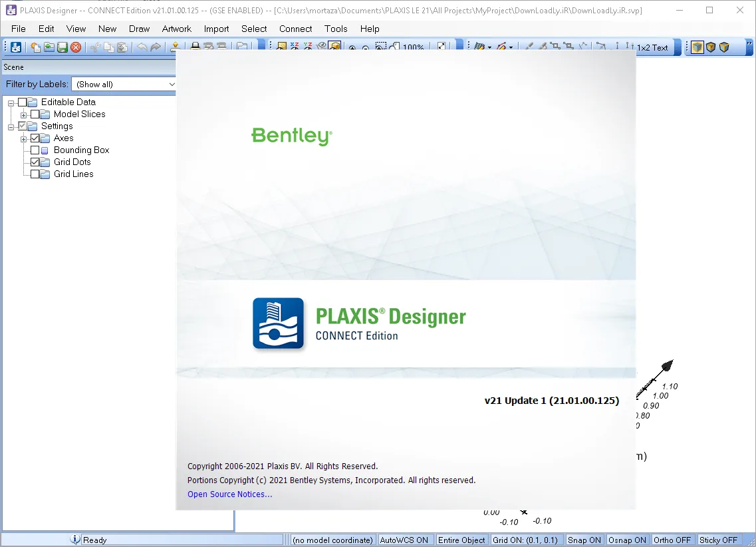Screen dimensions: 756x547
Task: Expand the Axes tree node
Action: [x=23, y=139]
